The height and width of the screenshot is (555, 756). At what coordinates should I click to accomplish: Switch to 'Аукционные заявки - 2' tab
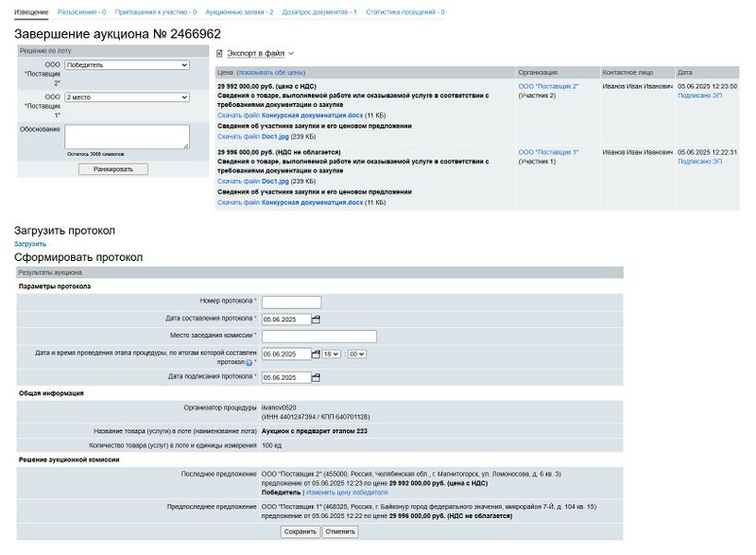click(238, 12)
